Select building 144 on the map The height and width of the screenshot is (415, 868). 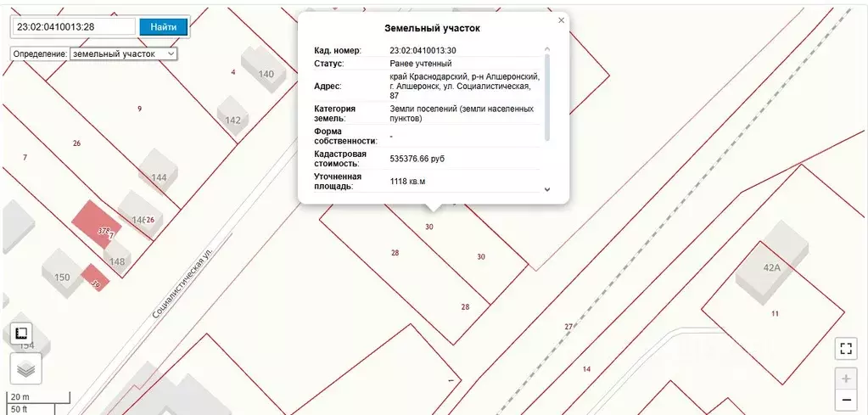159,174
